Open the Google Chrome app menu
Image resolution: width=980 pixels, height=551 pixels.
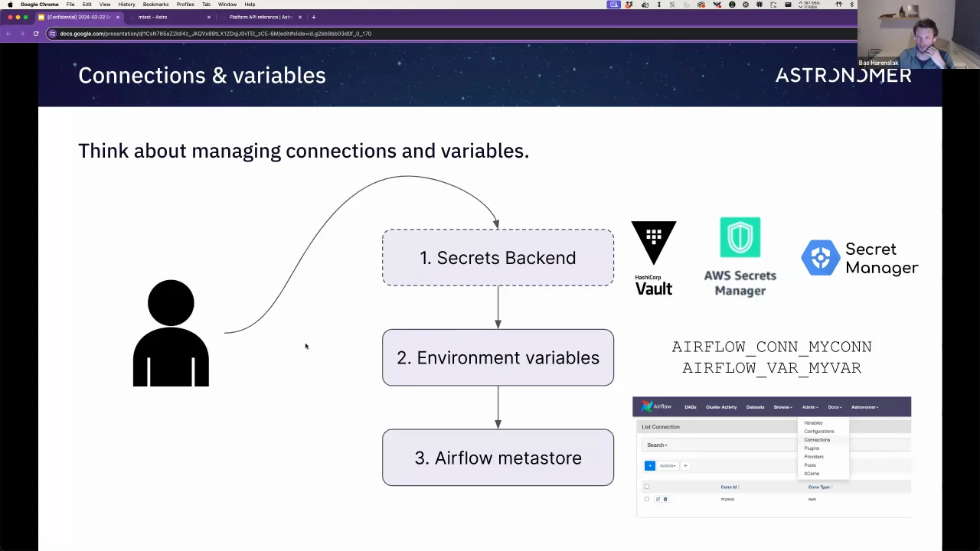pos(40,5)
